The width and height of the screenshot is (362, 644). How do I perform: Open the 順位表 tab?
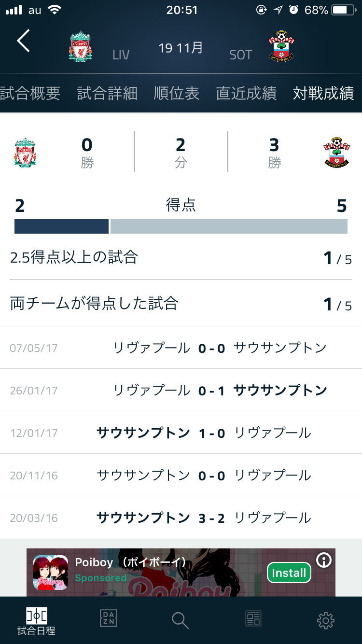(177, 93)
